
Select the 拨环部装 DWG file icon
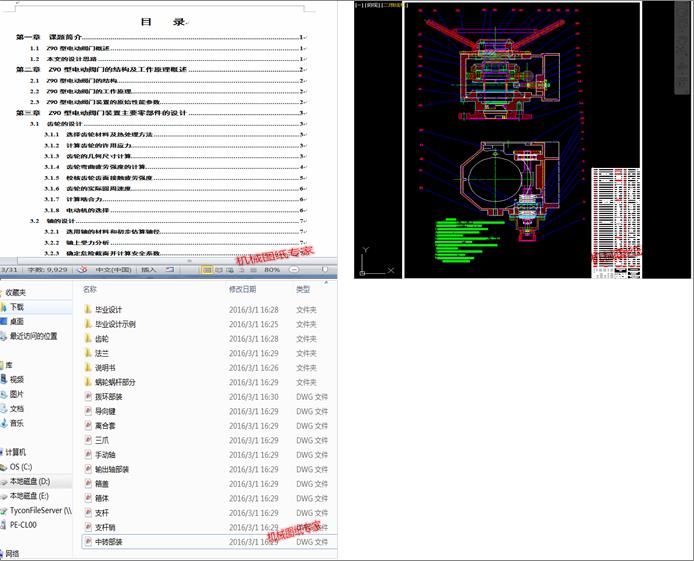pos(88,396)
